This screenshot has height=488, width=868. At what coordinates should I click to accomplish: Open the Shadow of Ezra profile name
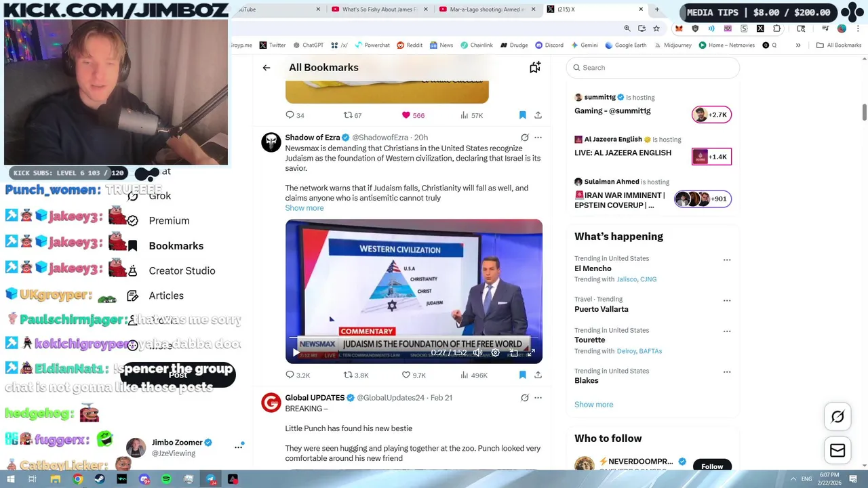[x=313, y=138]
